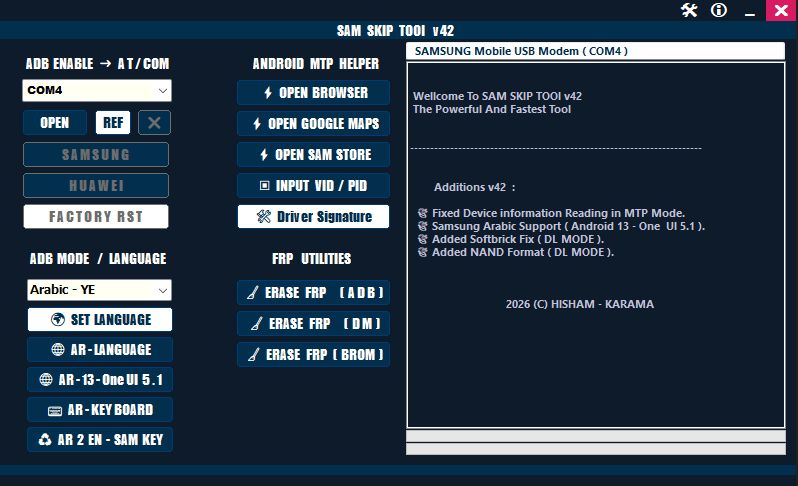Click "Wellcome To SAM SKIP TOOl v42" text
The height and width of the screenshot is (486, 798).
click(x=497, y=96)
